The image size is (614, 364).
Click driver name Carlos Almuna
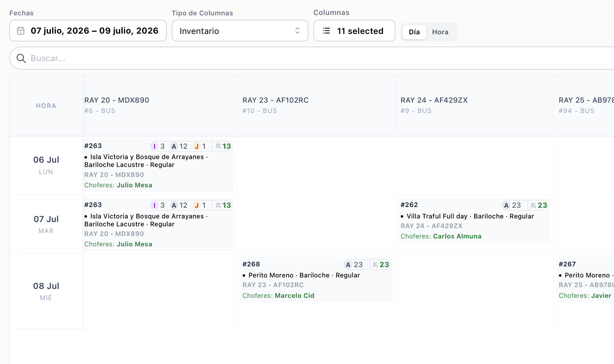pyautogui.click(x=457, y=236)
